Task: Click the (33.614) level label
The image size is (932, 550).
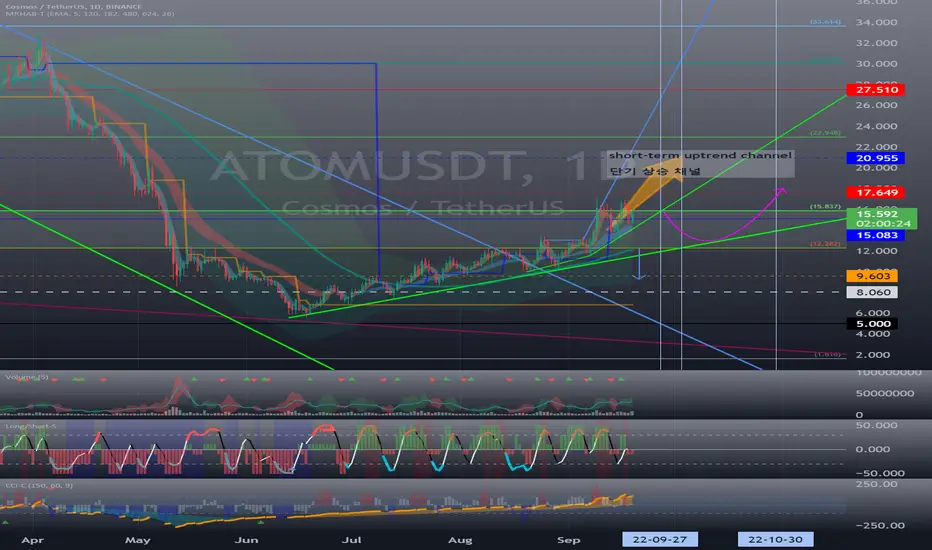Action: [826, 22]
